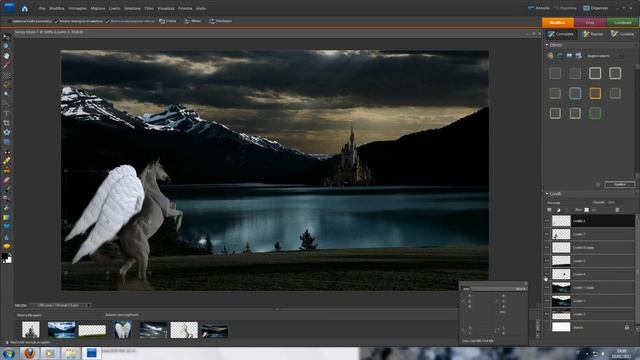640x360 pixels.
Task: Open the Migliora menu
Action: (98, 8)
